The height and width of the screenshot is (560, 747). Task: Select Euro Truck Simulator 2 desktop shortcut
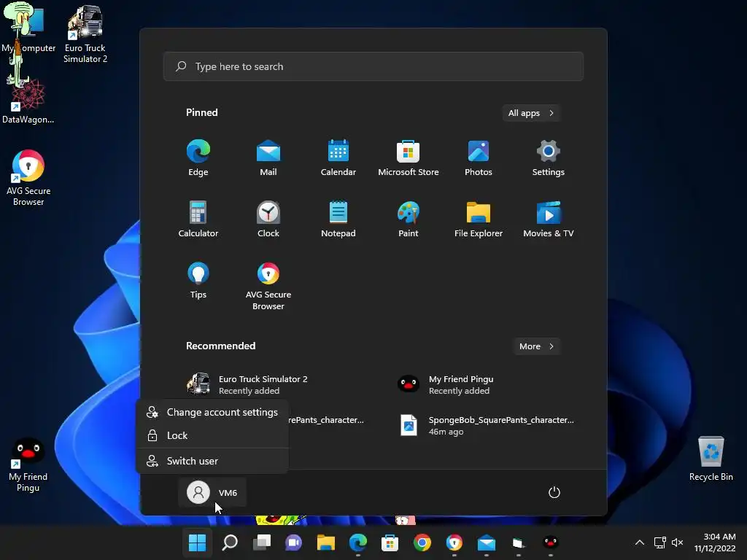[x=85, y=34]
